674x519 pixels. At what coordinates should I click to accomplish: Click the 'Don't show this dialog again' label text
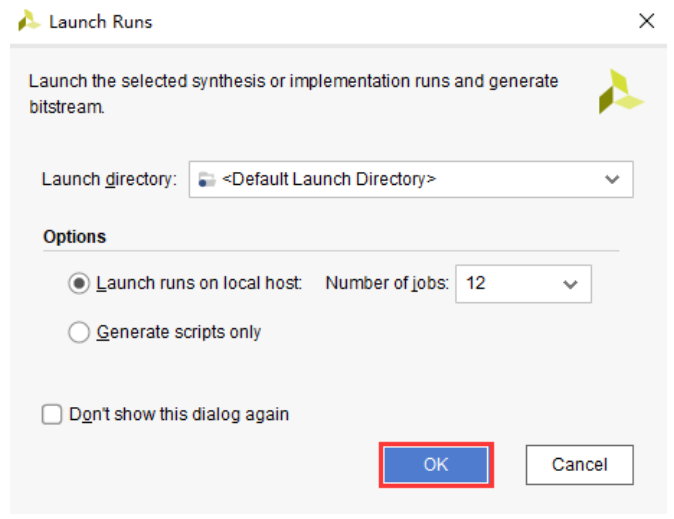[179, 414]
